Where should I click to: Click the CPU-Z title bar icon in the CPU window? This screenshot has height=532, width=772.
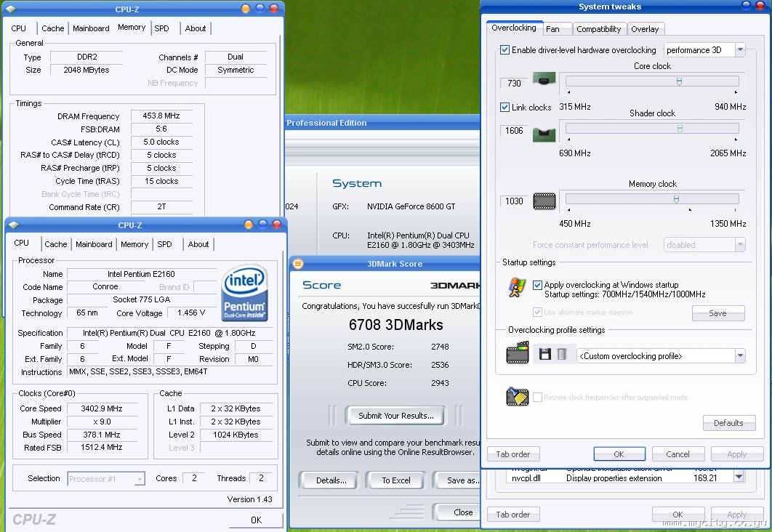pos(13,225)
